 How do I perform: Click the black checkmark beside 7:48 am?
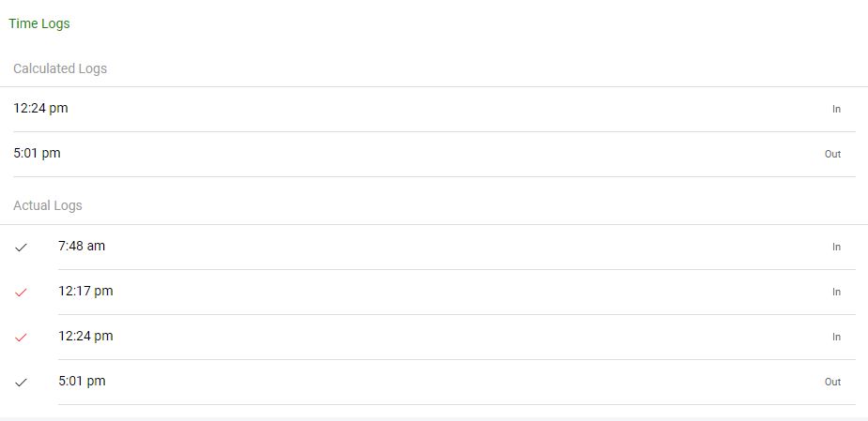(21, 248)
